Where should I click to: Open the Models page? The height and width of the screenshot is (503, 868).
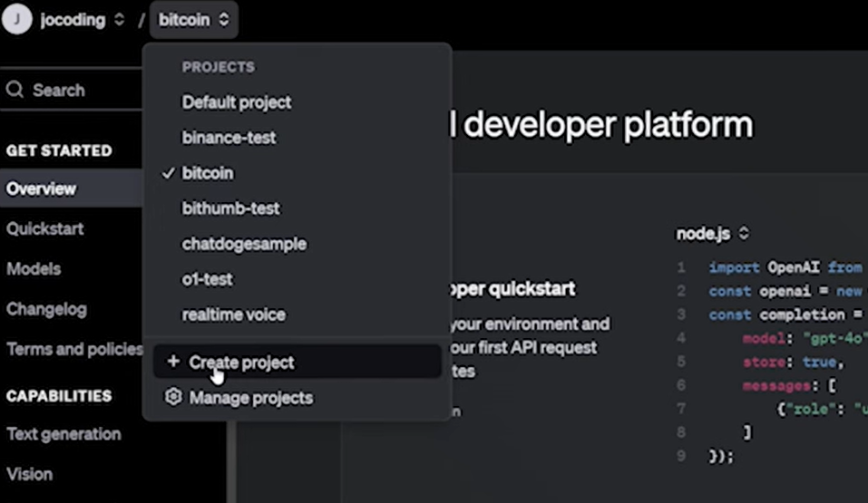pos(34,269)
